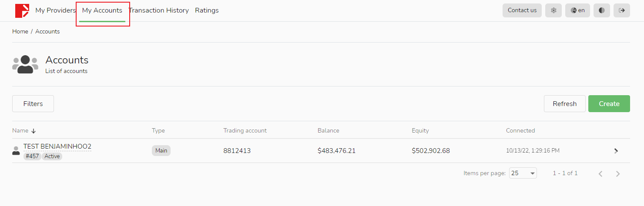
Task: Open TEST BENJAMINHOO2 details chevron arrow
Action: click(x=616, y=151)
